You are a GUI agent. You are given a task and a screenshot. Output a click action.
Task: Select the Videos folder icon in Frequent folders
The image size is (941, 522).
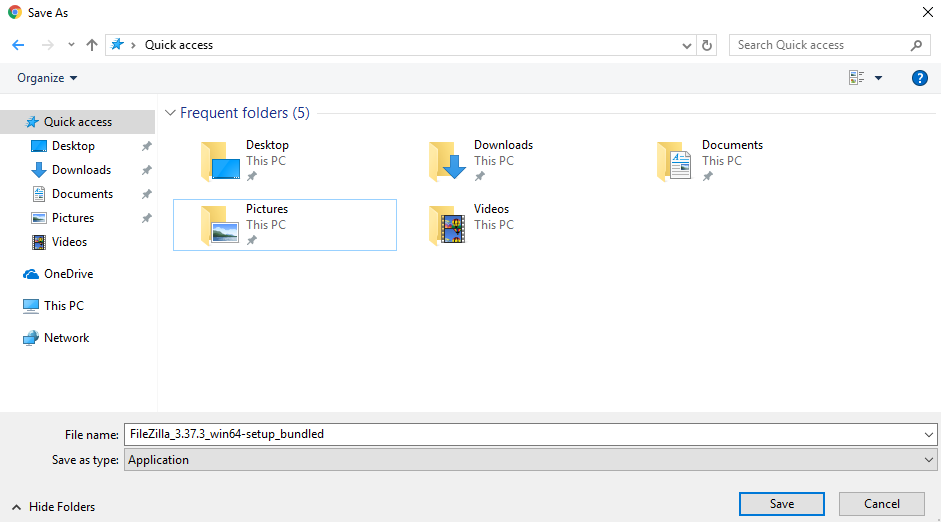tap(448, 225)
